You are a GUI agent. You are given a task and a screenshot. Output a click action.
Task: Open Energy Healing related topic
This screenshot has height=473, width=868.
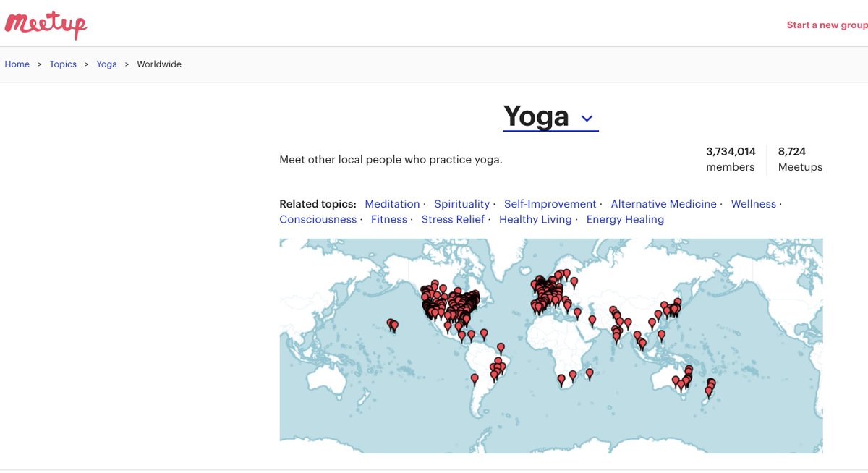625,219
